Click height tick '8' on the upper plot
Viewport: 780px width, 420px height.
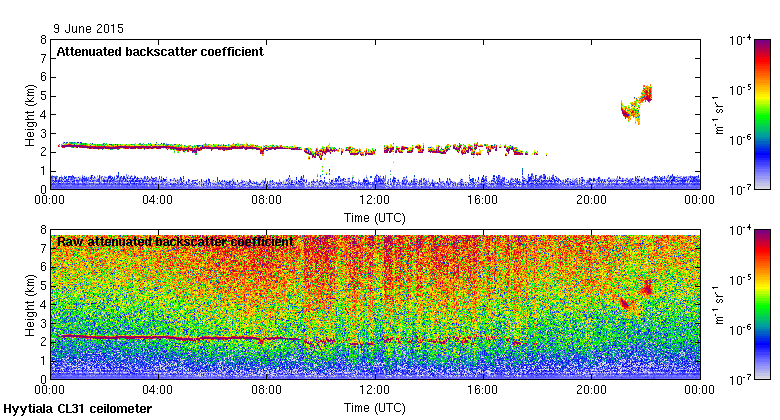click(44, 40)
